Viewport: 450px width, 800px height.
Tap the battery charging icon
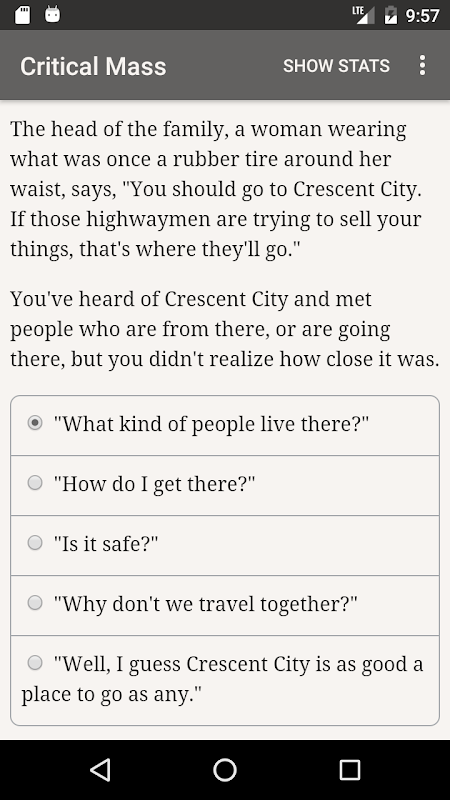coord(391,14)
